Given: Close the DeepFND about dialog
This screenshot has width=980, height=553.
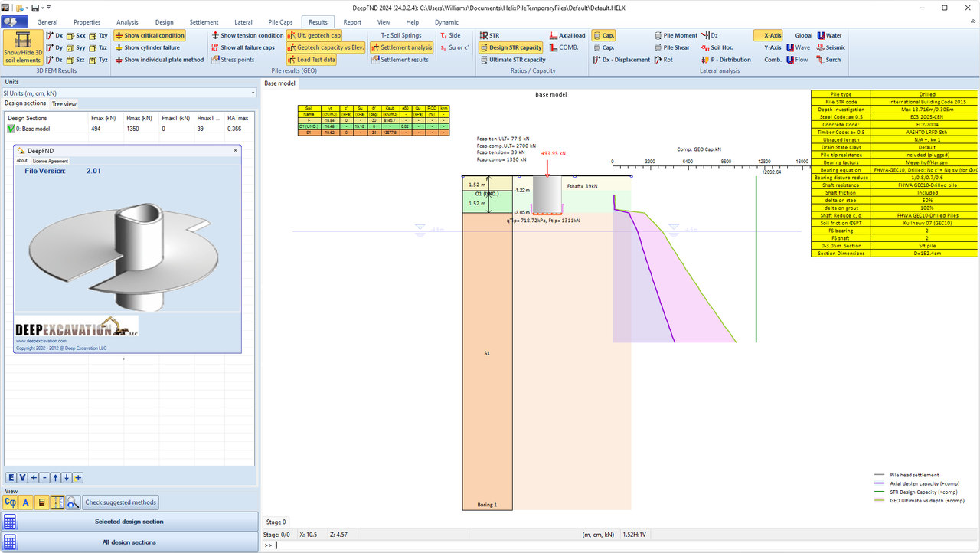Looking at the screenshot, I should point(235,151).
